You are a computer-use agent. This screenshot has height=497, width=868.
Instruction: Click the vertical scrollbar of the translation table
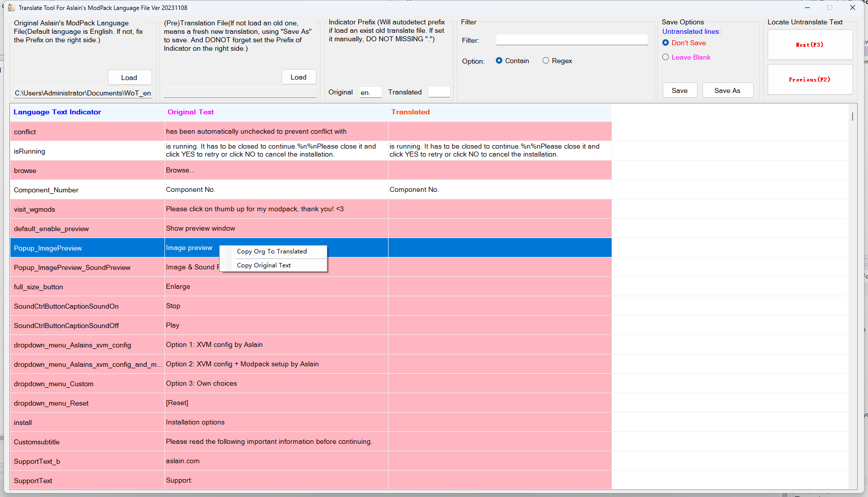tap(852, 116)
